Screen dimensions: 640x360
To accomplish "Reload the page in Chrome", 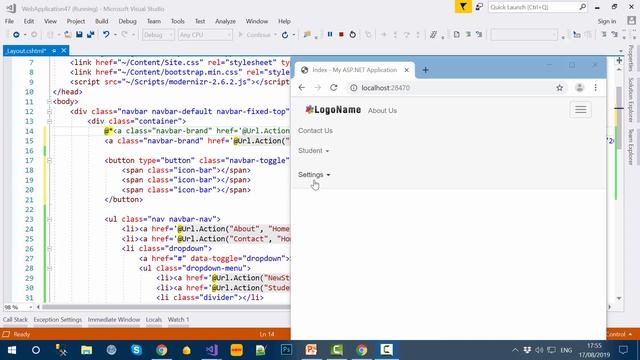I will (x=334, y=88).
